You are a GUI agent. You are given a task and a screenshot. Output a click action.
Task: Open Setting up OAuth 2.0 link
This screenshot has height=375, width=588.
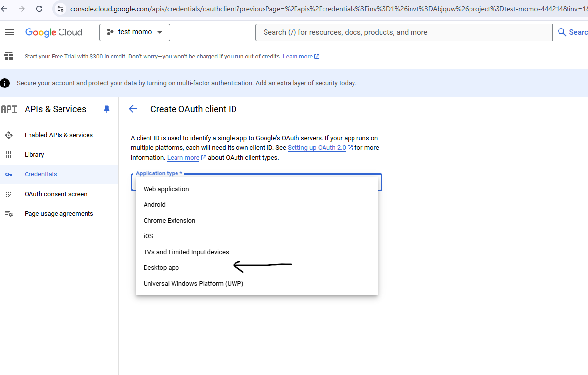point(317,148)
